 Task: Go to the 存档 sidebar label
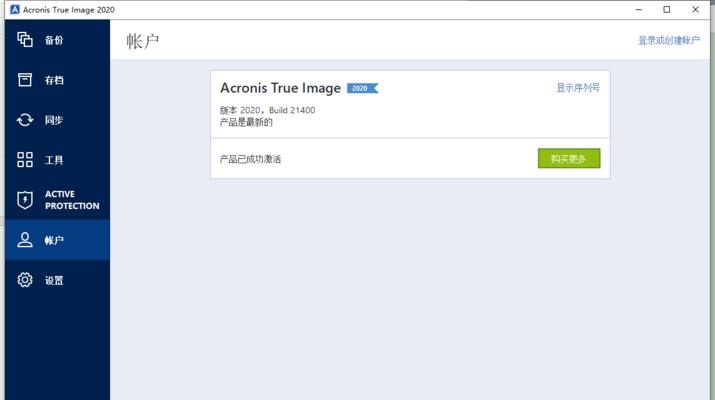coord(54,80)
